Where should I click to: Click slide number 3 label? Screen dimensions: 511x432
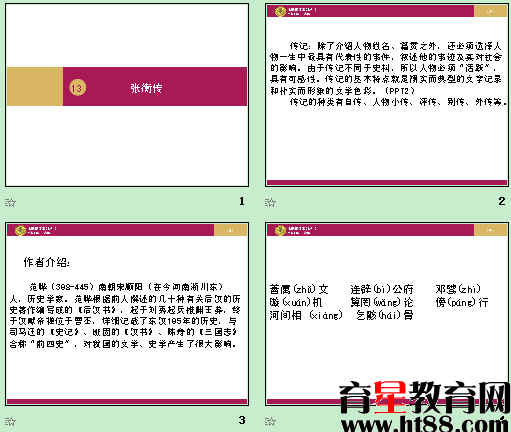click(x=242, y=420)
